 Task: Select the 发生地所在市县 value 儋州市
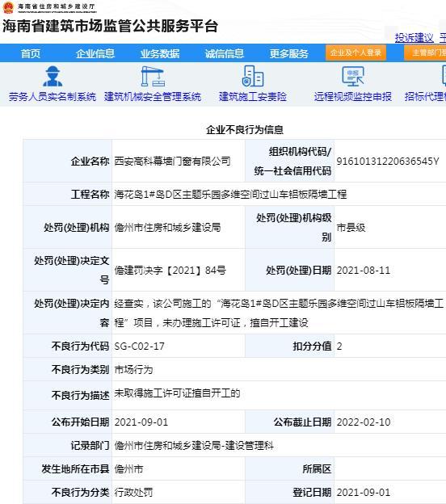[x=128, y=469]
